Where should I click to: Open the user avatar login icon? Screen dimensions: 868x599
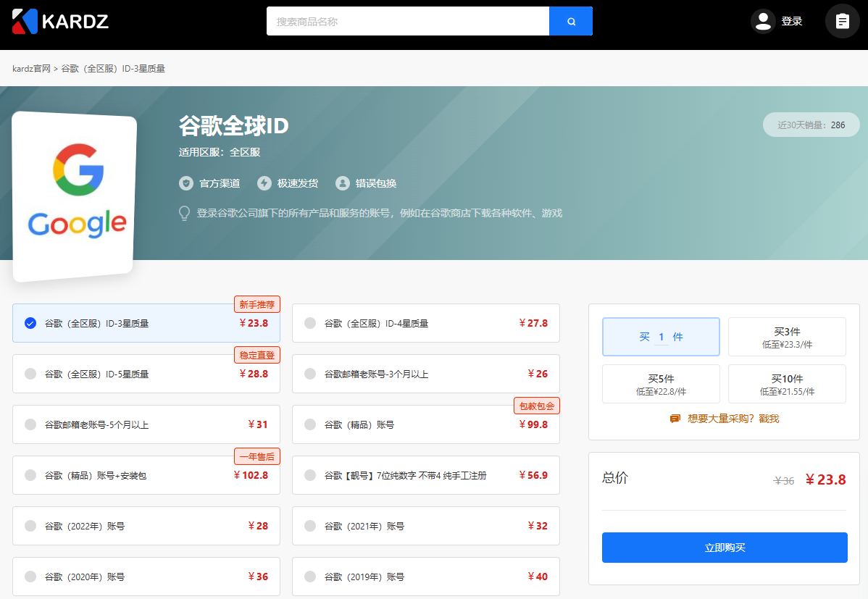pos(763,21)
